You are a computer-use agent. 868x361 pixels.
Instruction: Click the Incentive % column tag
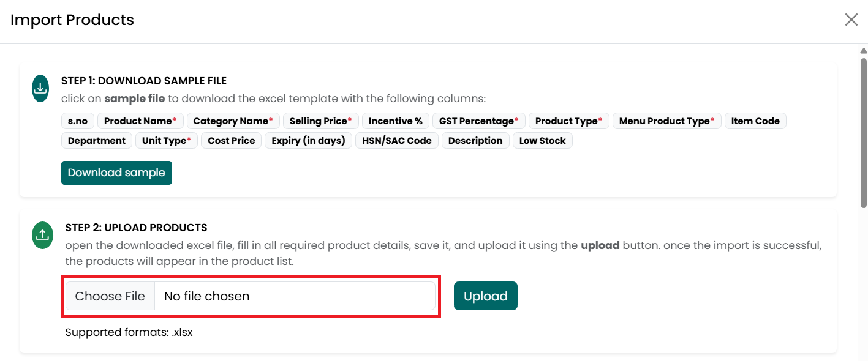click(x=396, y=121)
